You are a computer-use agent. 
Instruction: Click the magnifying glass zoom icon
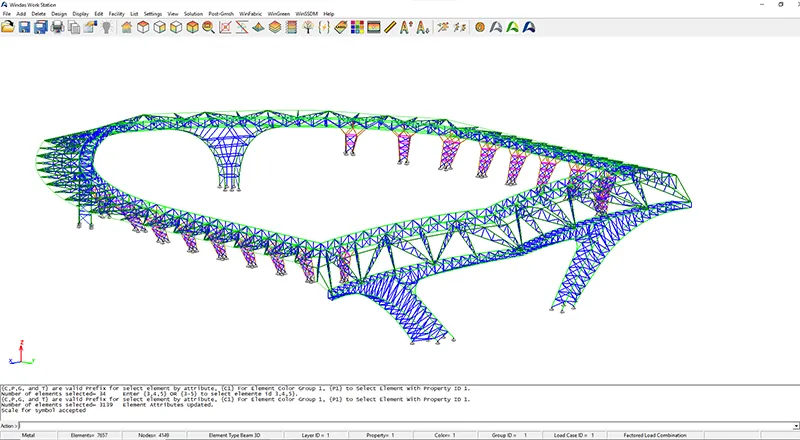pos(208,27)
